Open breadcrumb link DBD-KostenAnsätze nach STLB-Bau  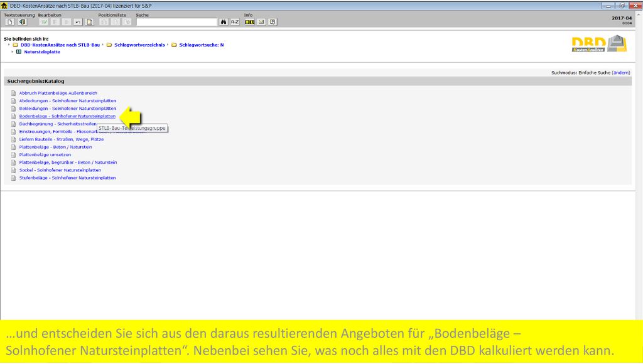pyautogui.click(x=60, y=45)
